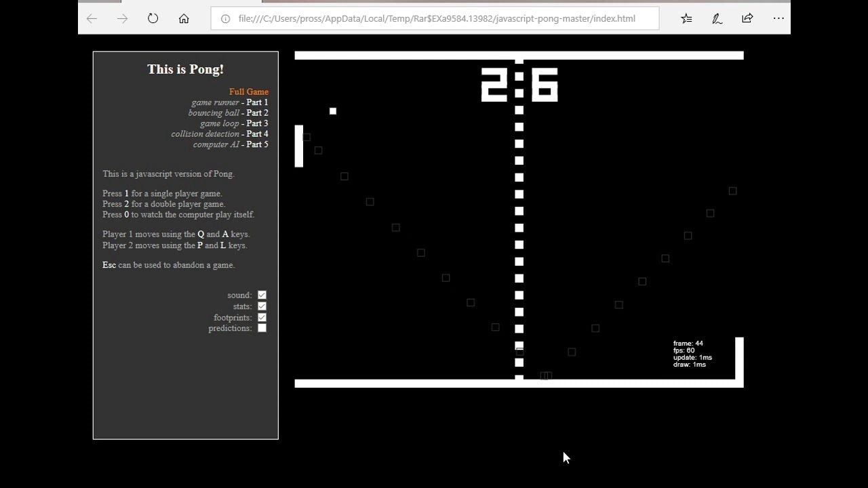Click the 'draw: 1ms' stats line
Viewport: 868px width, 488px height.
tap(690, 365)
